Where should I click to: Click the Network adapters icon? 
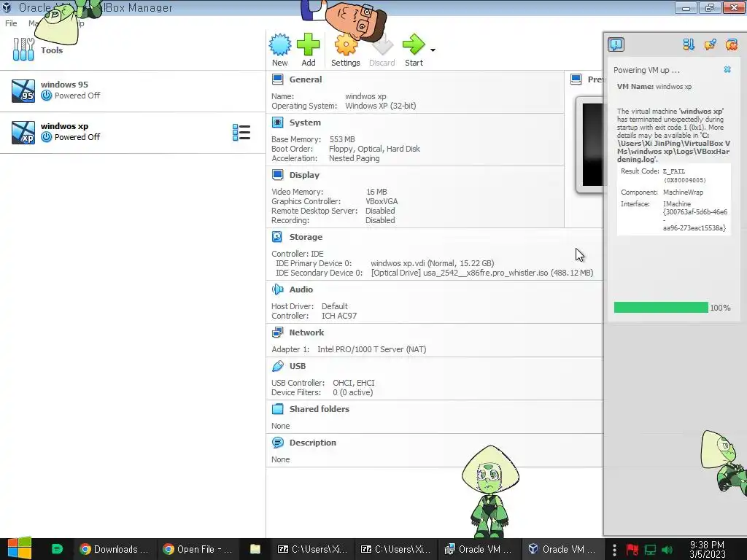pyautogui.click(x=278, y=332)
